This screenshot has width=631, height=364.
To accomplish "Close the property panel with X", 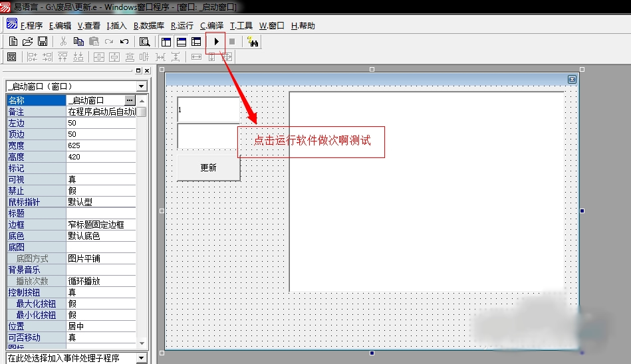I will pos(148,71).
